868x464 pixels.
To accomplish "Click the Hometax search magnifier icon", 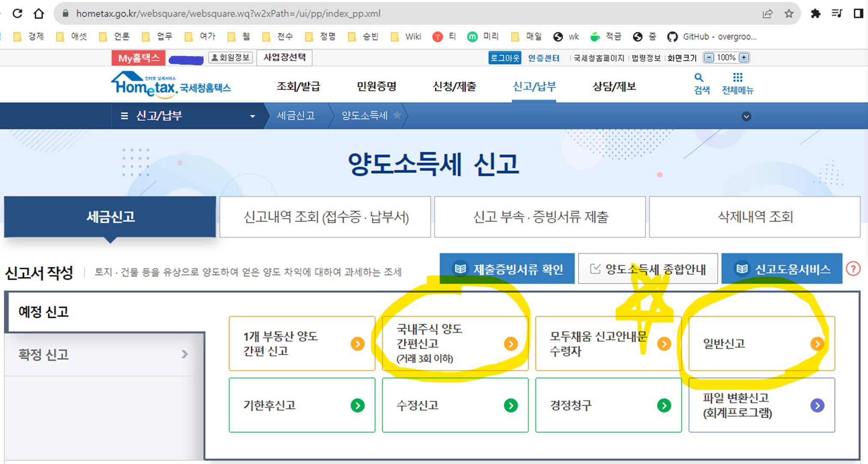I will point(699,78).
